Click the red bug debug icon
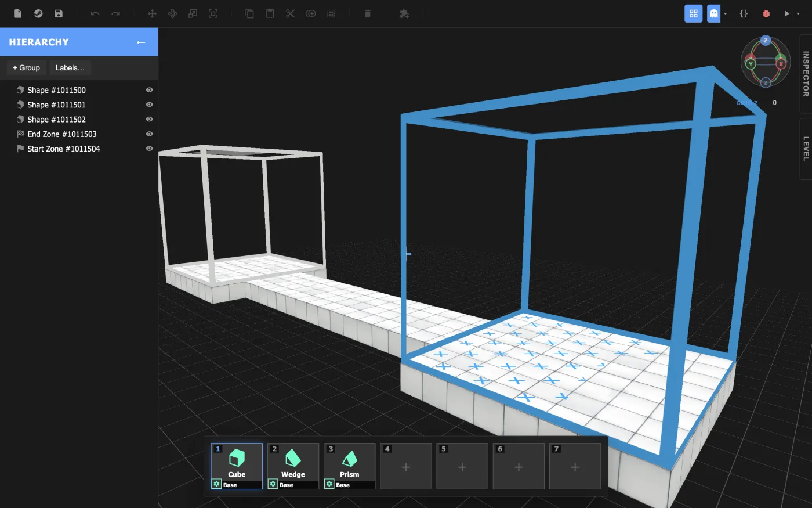812x508 pixels. pyautogui.click(x=766, y=13)
